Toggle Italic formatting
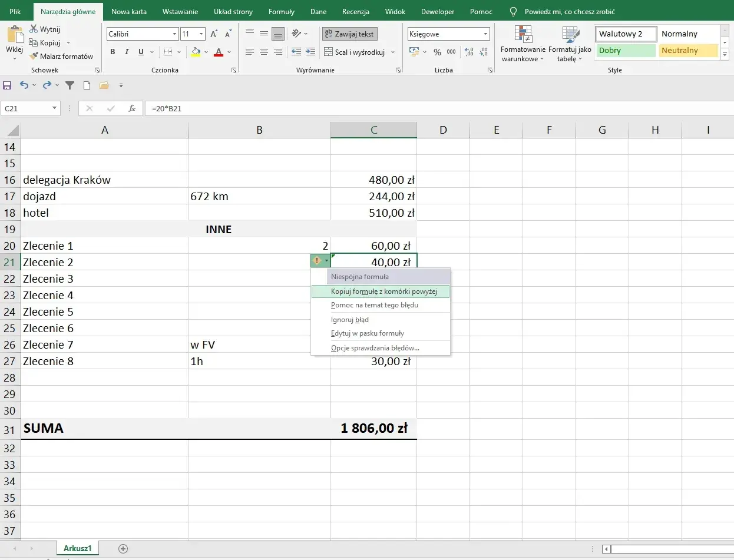 pyautogui.click(x=127, y=52)
